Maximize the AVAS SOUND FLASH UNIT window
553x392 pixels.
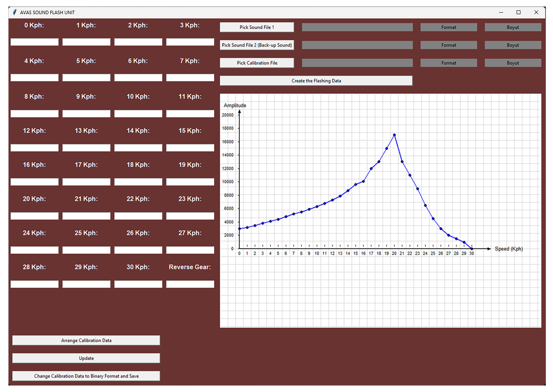coord(519,12)
